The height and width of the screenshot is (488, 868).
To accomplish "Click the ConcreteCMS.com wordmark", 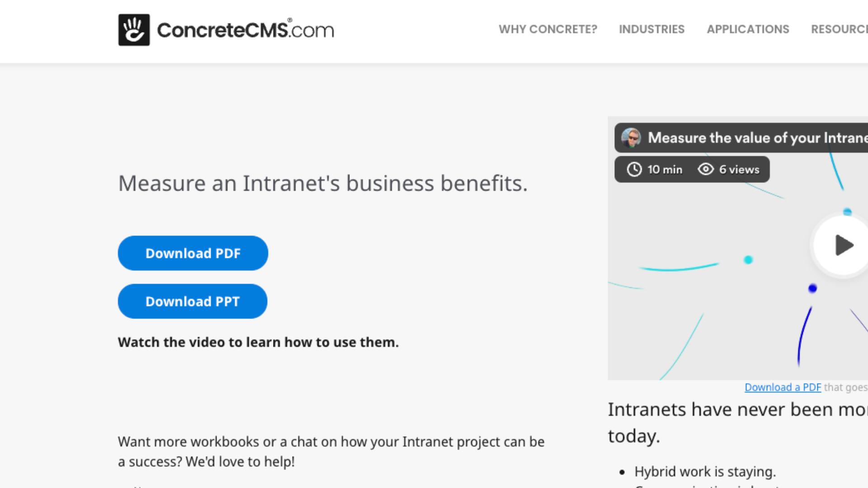I will (245, 30).
